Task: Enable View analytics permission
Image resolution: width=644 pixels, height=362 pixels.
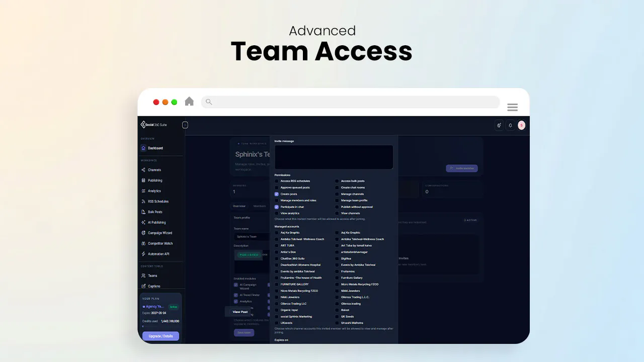Action: (x=277, y=213)
